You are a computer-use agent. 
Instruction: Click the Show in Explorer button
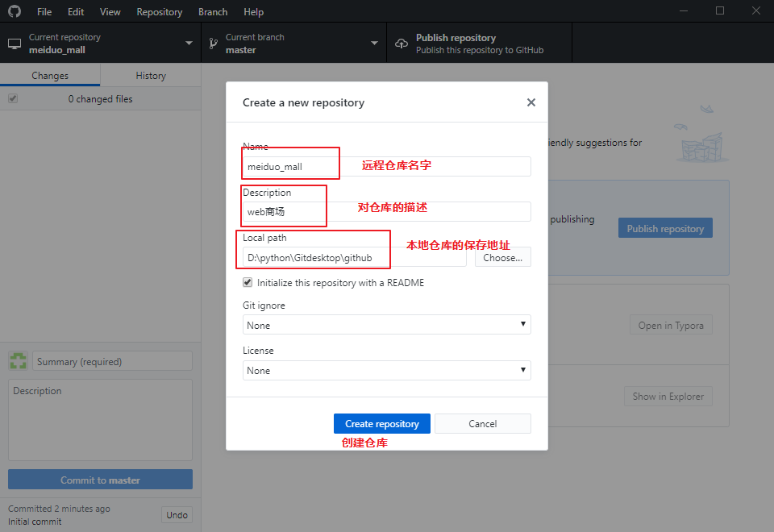[668, 397]
